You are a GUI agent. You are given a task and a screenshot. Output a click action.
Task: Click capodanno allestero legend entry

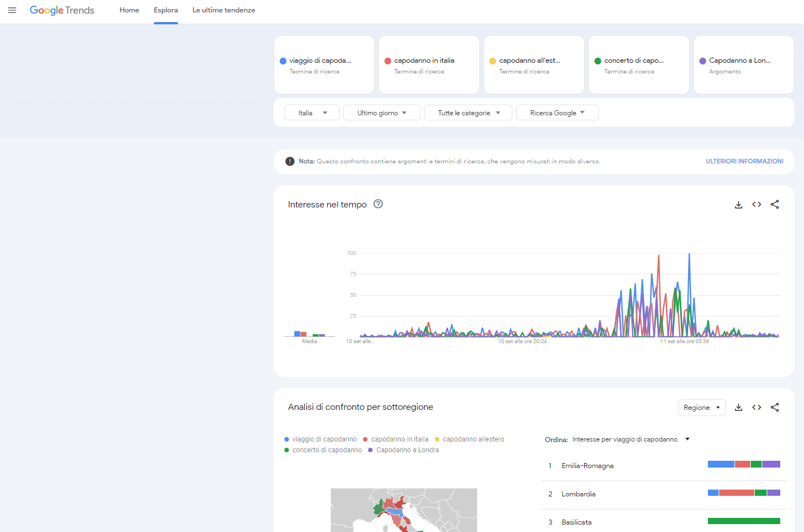point(469,439)
